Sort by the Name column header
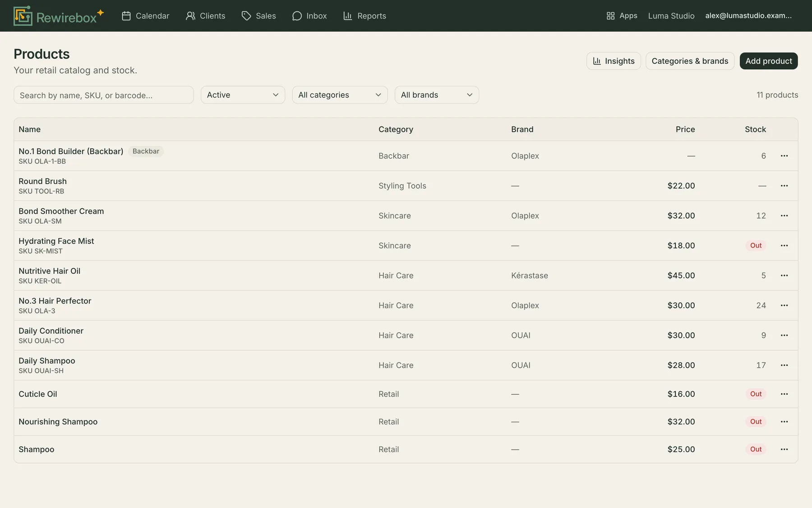 (30, 129)
